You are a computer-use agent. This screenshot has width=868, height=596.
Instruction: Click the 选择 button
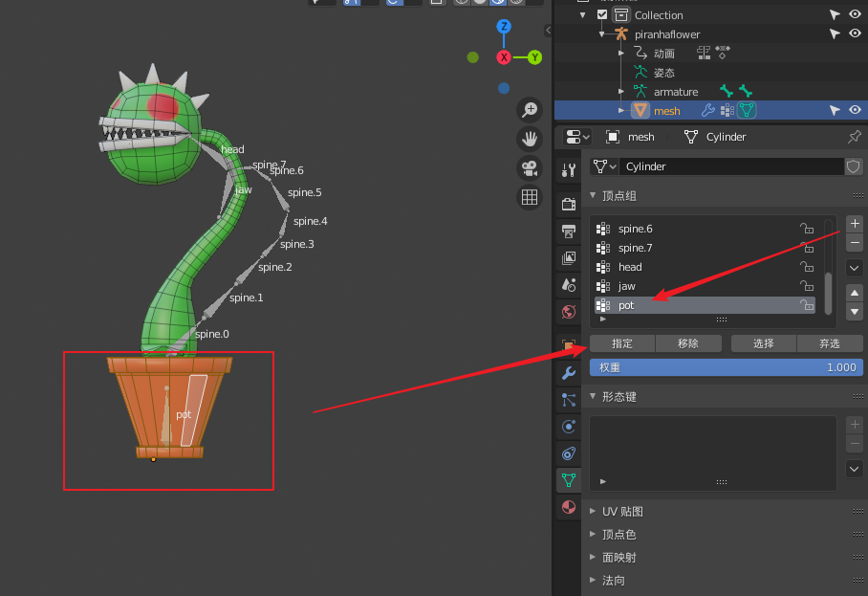pos(764,343)
